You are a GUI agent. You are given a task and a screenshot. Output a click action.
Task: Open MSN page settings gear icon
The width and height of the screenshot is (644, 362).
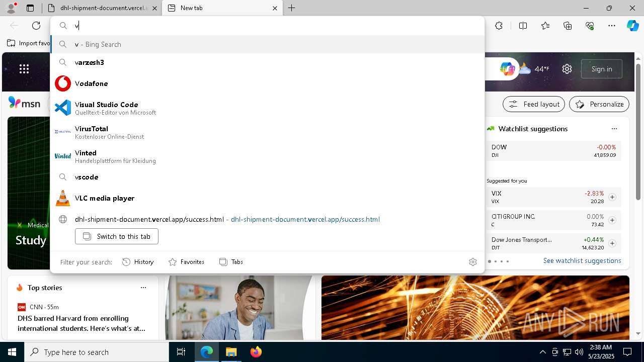[567, 69]
